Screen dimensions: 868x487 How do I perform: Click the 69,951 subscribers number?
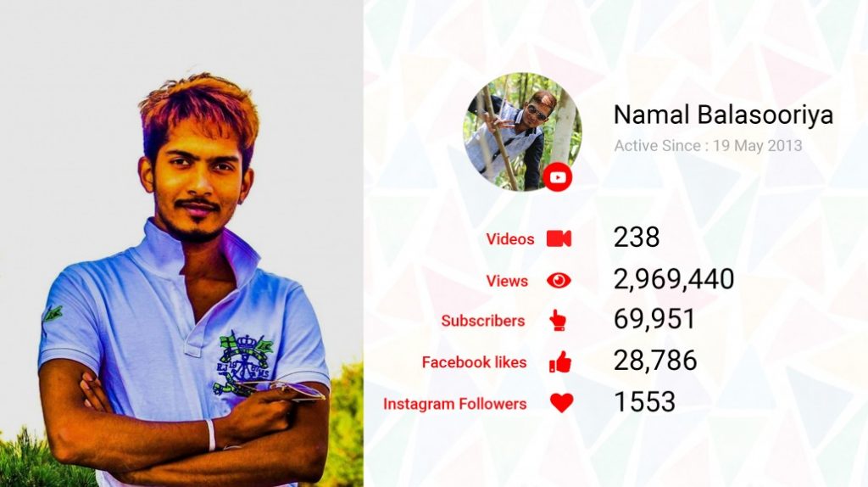click(x=654, y=319)
